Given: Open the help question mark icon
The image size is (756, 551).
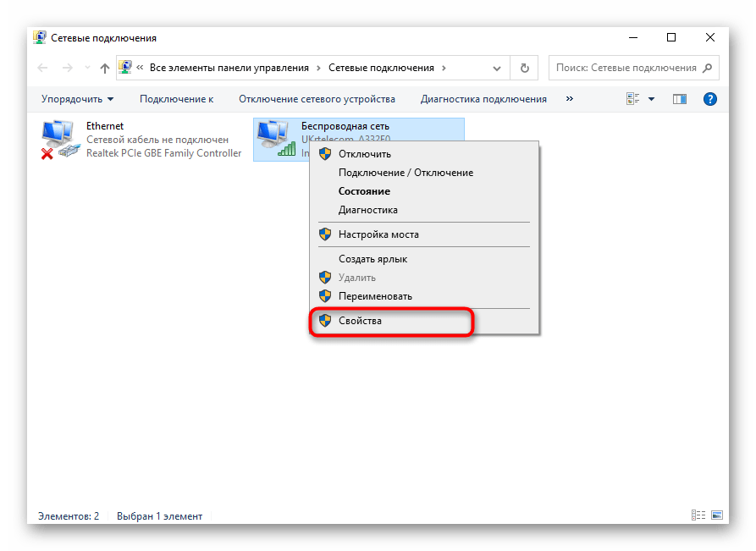Looking at the screenshot, I should pos(710,99).
